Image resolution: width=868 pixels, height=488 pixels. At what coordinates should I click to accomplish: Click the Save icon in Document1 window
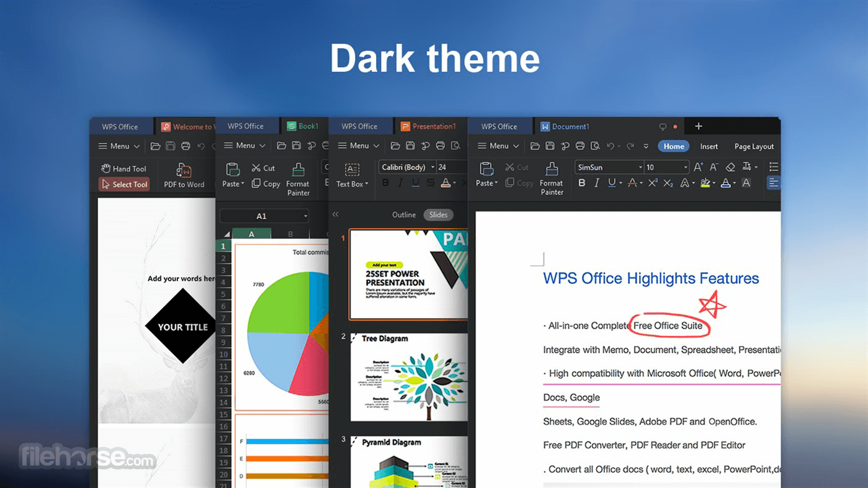pos(550,146)
